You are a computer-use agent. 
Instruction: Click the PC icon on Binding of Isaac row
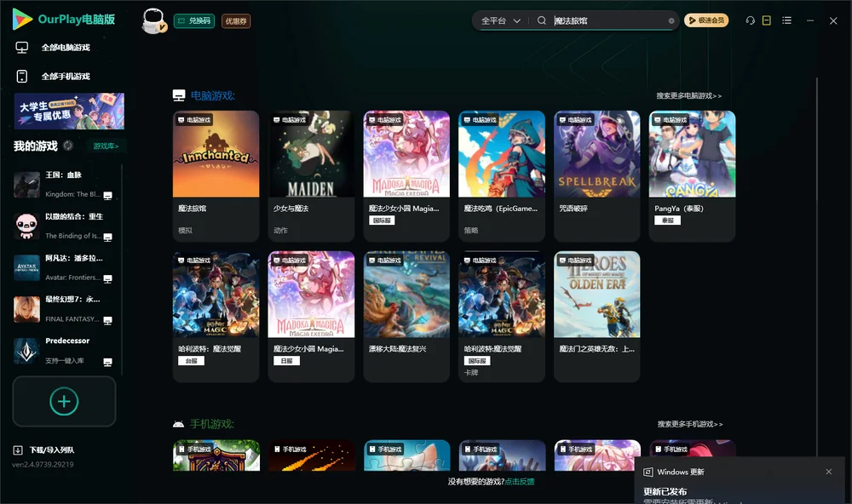pos(107,238)
